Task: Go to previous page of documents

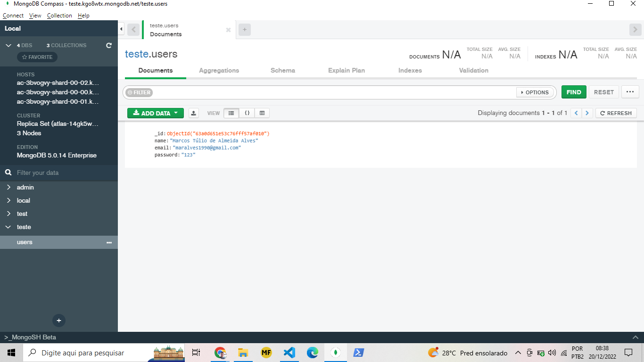Action: tap(576, 113)
